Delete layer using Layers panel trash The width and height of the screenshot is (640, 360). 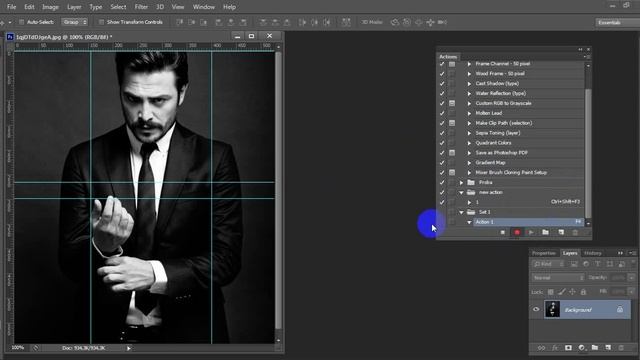621,348
